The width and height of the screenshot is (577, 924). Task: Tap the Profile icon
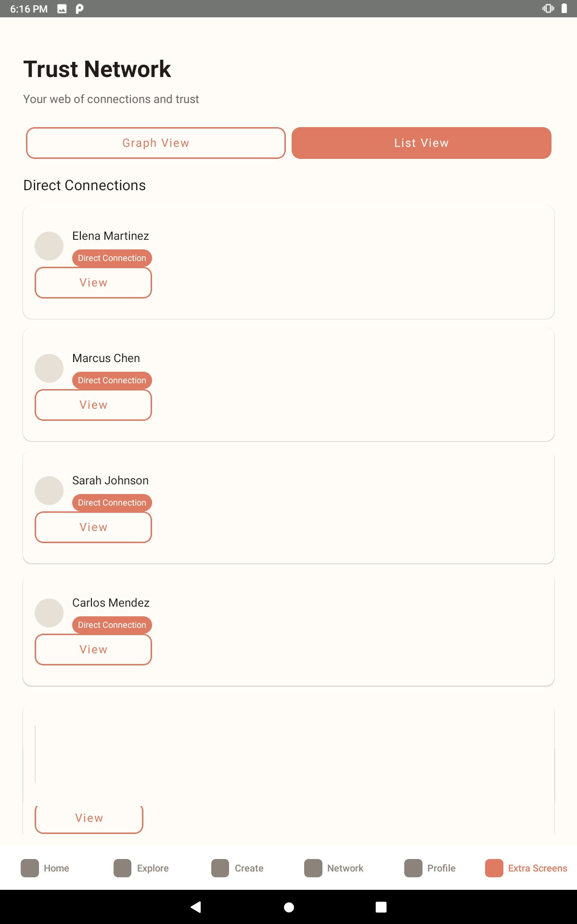click(x=413, y=868)
